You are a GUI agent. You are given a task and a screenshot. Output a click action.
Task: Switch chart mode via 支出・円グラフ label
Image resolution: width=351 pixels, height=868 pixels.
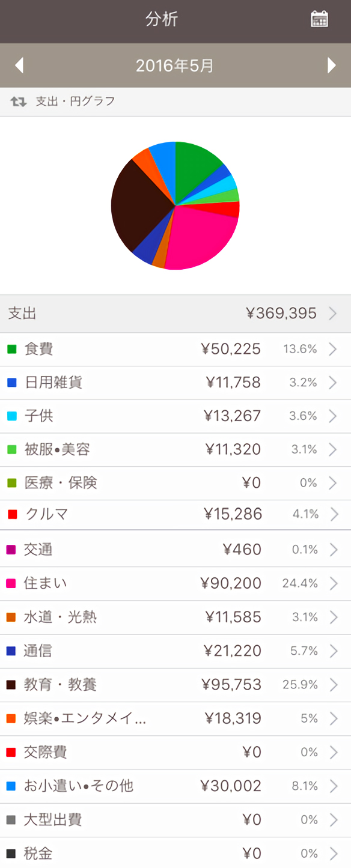point(75,102)
